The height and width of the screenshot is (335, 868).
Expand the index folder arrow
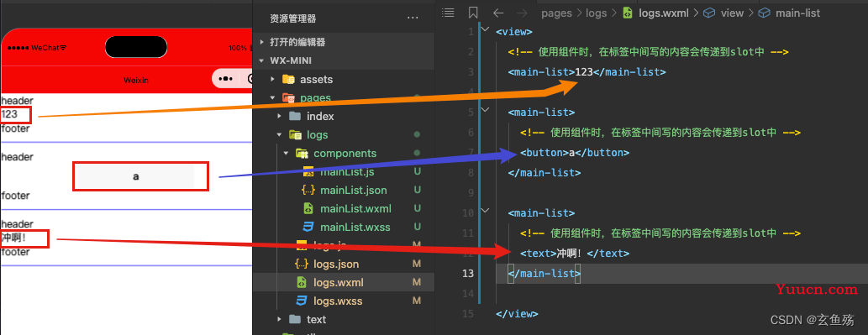(x=279, y=116)
